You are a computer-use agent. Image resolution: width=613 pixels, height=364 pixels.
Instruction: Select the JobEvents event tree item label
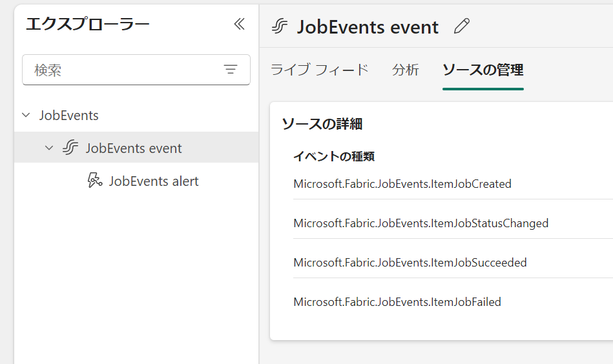(134, 148)
